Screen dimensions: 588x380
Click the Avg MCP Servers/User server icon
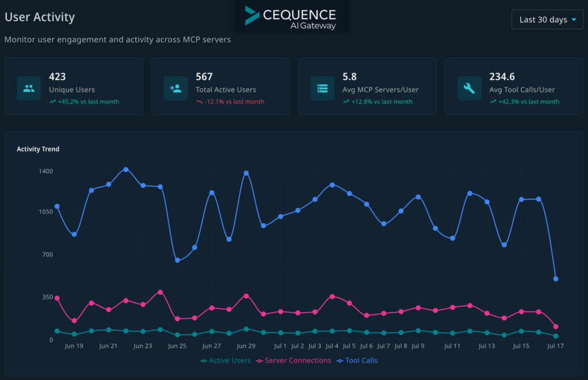pyautogui.click(x=323, y=89)
